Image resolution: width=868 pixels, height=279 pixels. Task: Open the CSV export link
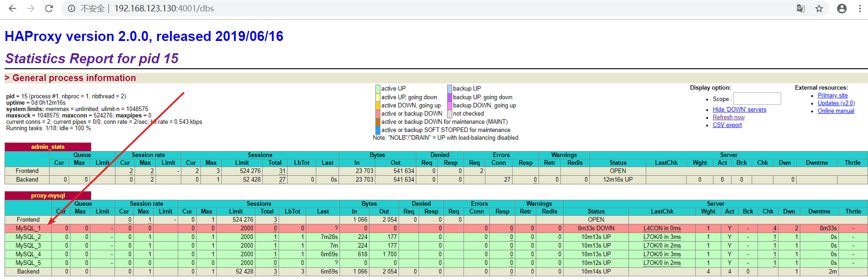pyautogui.click(x=727, y=125)
